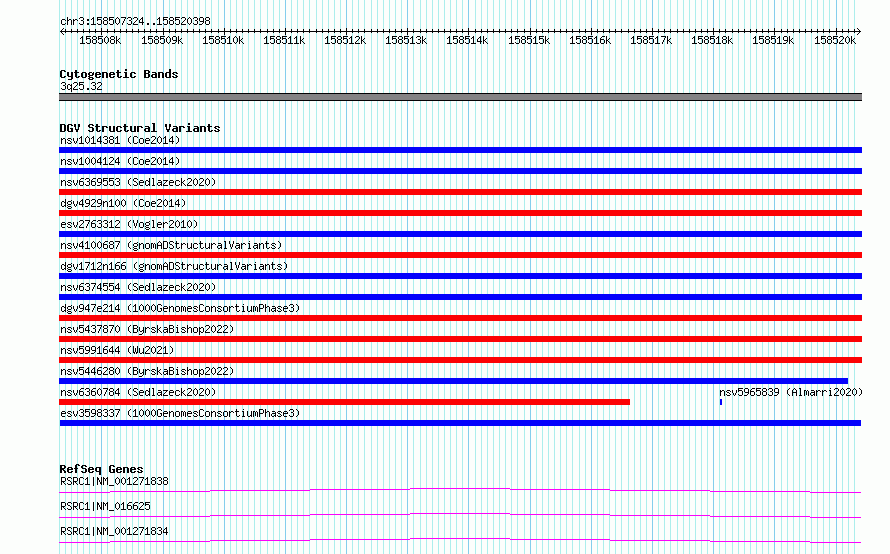Click the 158519k ruler tick label
Viewport: 890px width, 554px height.
click(x=773, y=40)
